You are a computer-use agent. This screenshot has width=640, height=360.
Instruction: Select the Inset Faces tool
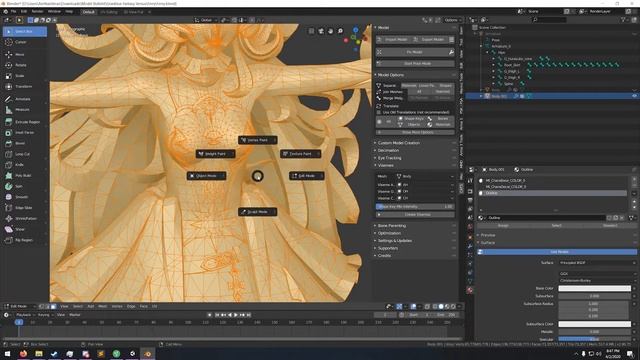click(24, 133)
